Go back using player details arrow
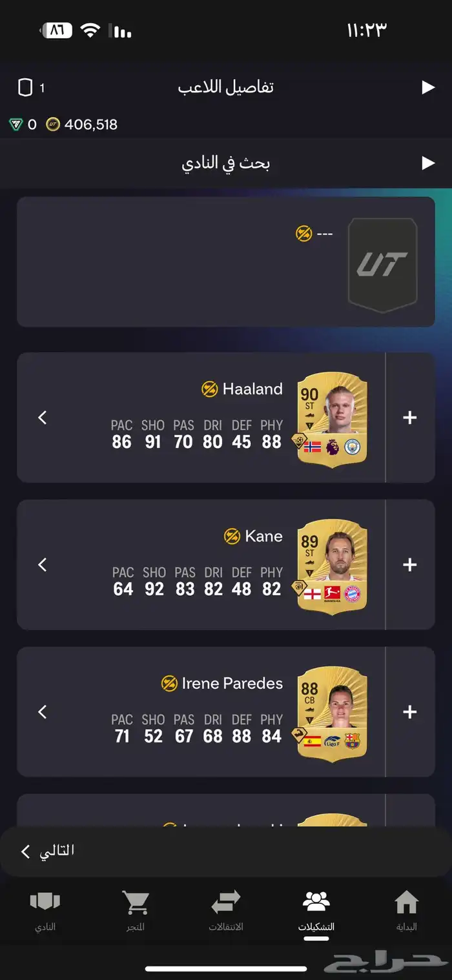The height and width of the screenshot is (980, 452). [428, 88]
